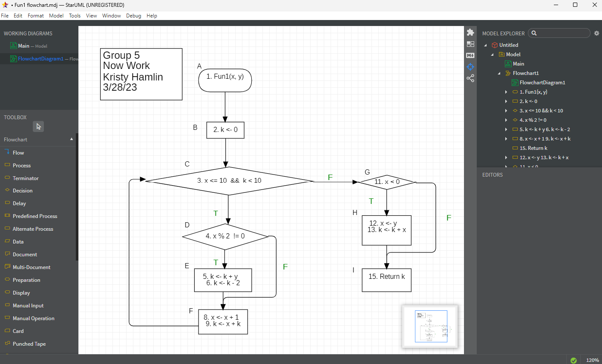The width and height of the screenshot is (602, 364).
Task: Select the Punched Tape tool icon
Action: [x=7, y=343]
